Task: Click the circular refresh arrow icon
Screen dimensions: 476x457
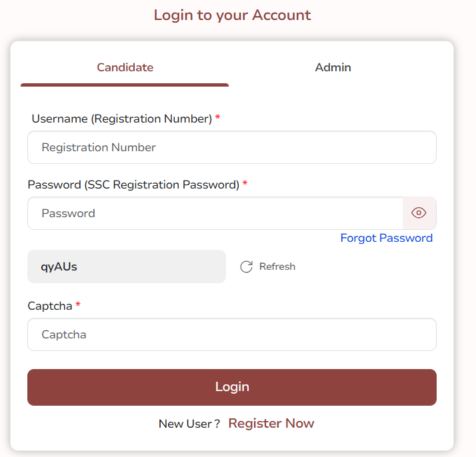Action: tap(246, 267)
